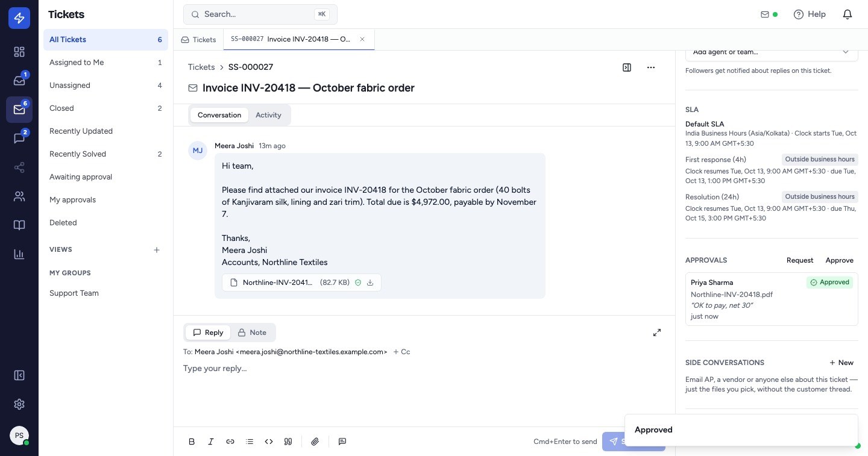Image resolution: width=868 pixels, height=456 pixels.
Task: Focus the Search field
Action: pos(260,14)
